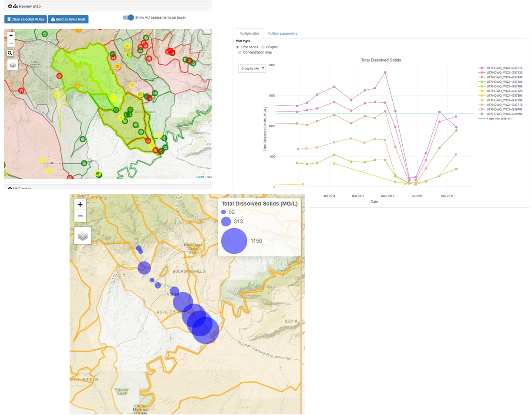Select the Multiple sites tab

click(x=249, y=33)
